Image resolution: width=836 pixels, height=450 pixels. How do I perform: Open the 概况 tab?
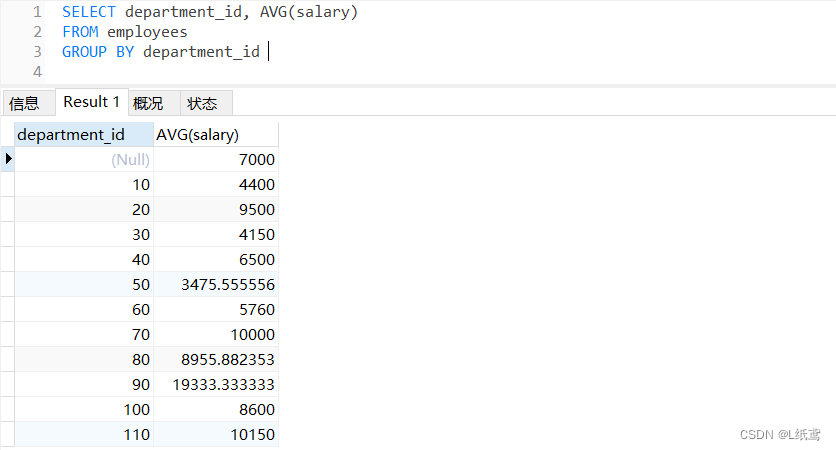point(154,103)
